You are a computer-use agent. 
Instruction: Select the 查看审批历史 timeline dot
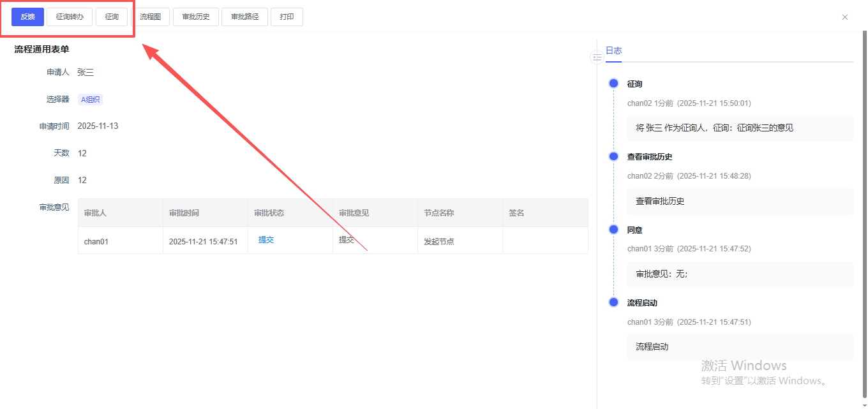point(614,156)
